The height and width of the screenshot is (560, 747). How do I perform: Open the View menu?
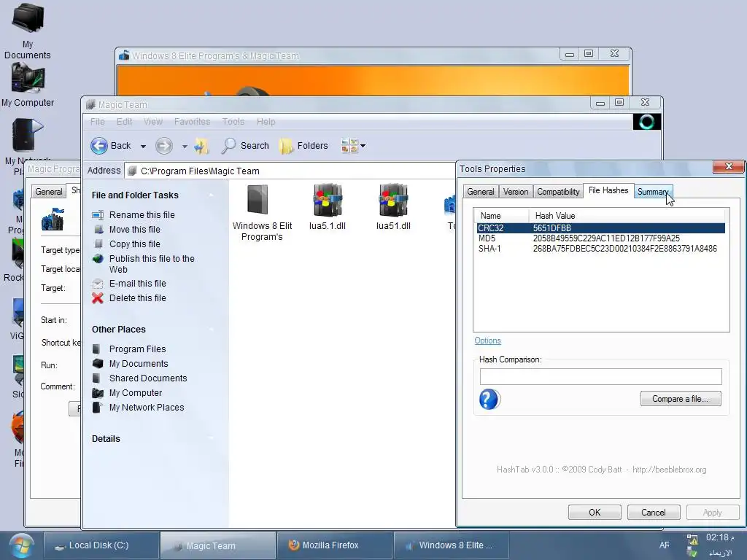(x=153, y=122)
